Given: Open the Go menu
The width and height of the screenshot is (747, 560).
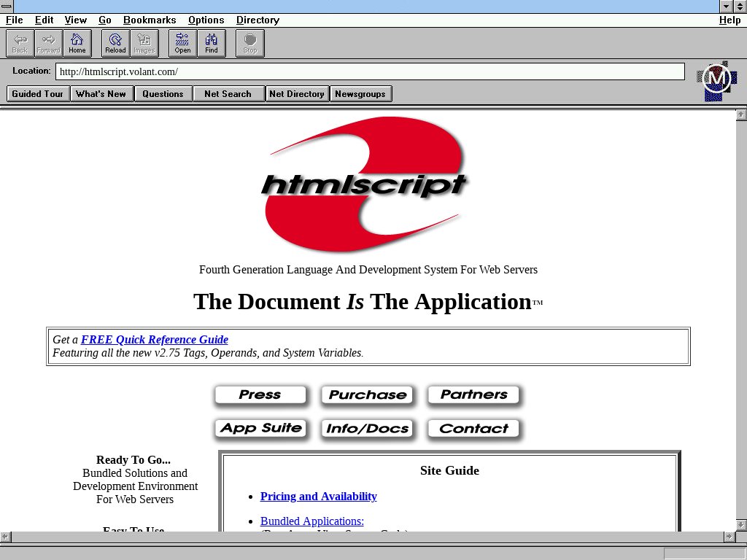Looking at the screenshot, I should 105,20.
